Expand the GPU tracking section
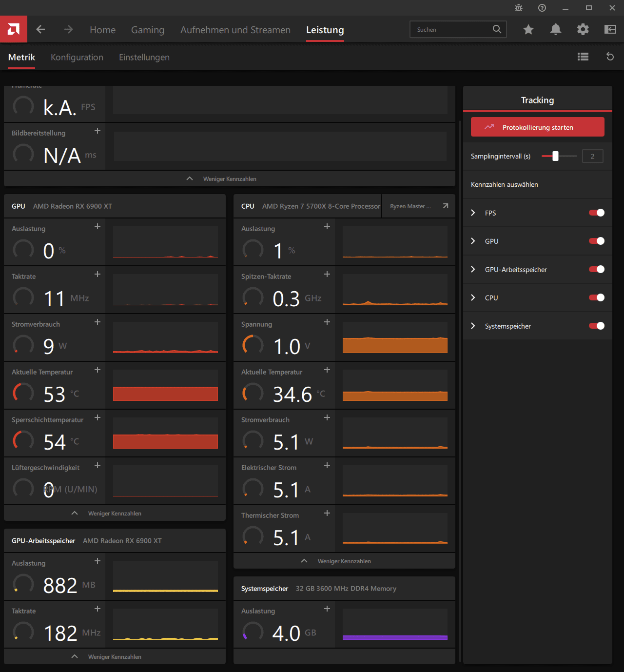The width and height of the screenshot is (624, 672). coord(473,241)
